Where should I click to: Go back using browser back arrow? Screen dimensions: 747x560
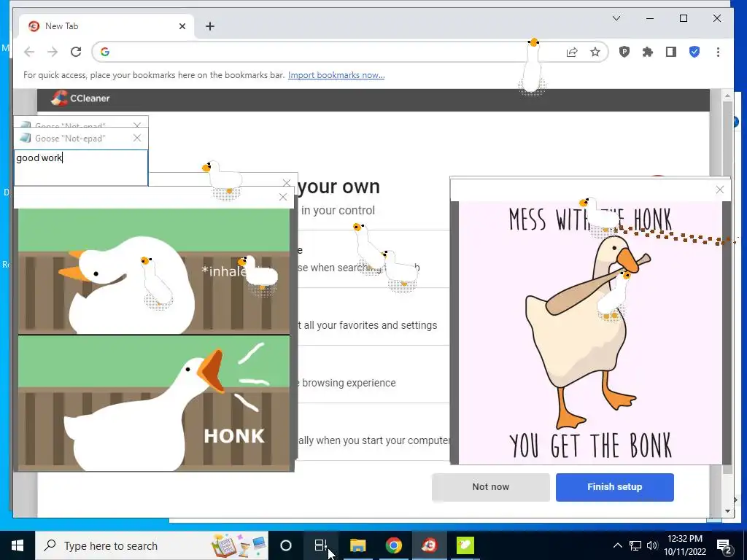tap(29, 52)
